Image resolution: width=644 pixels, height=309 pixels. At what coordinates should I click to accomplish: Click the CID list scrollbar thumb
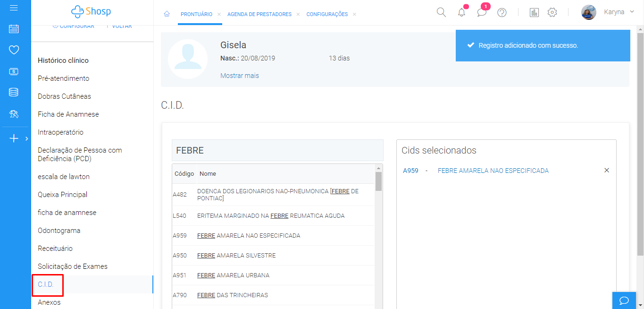pos(378,181)
